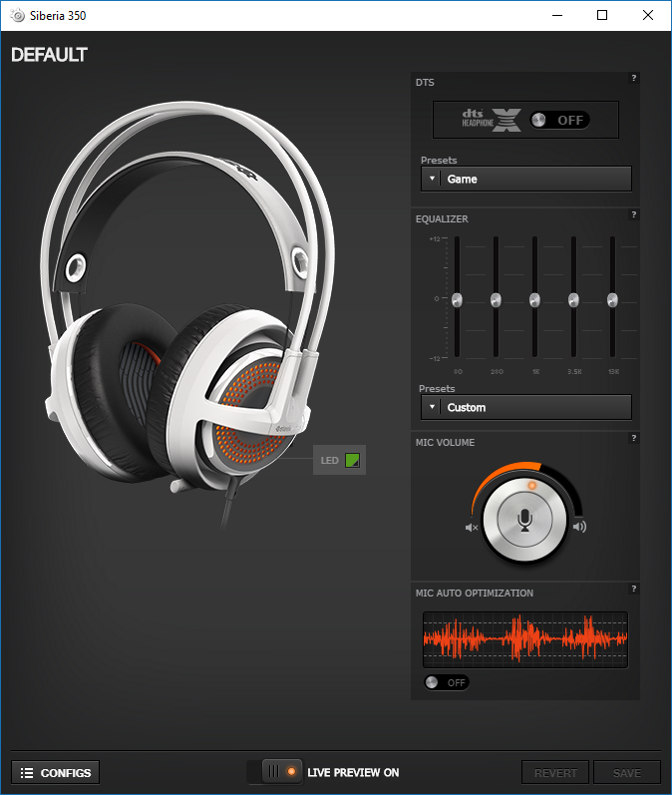This screenshot has width=672, height=795.
Task: Click the arrow of the Custom preset dropdown
Action: coord(432,407)
